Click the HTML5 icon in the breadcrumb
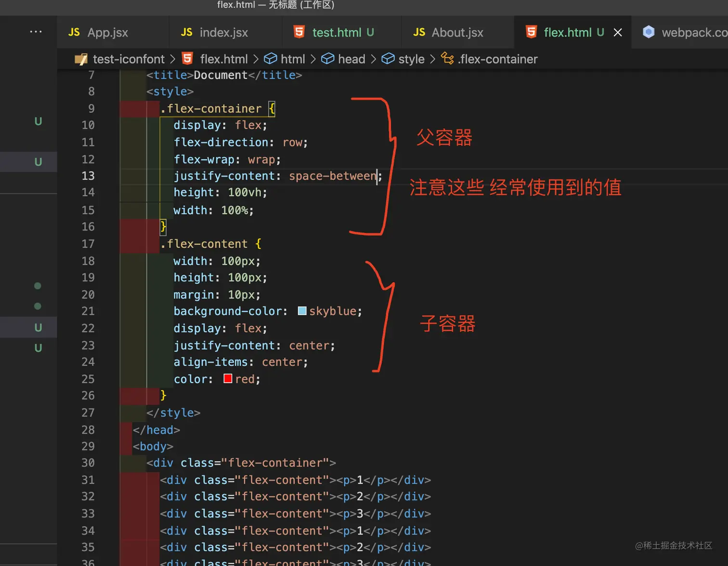 187,59
